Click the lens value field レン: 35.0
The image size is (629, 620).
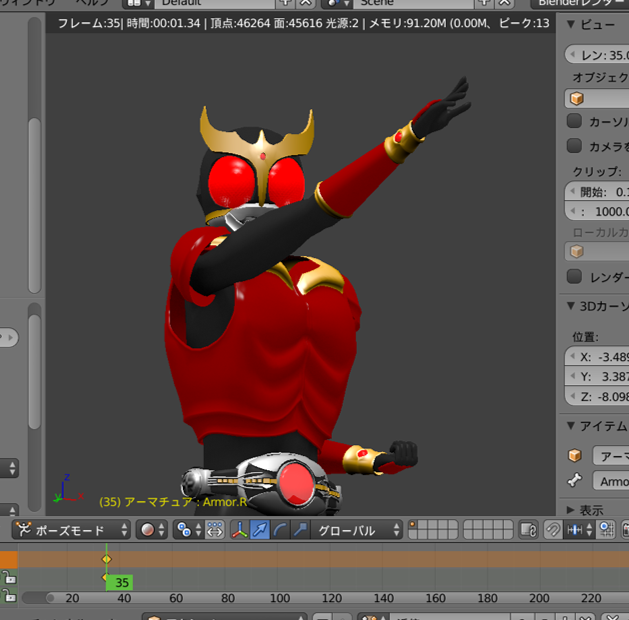click(597, 55)
